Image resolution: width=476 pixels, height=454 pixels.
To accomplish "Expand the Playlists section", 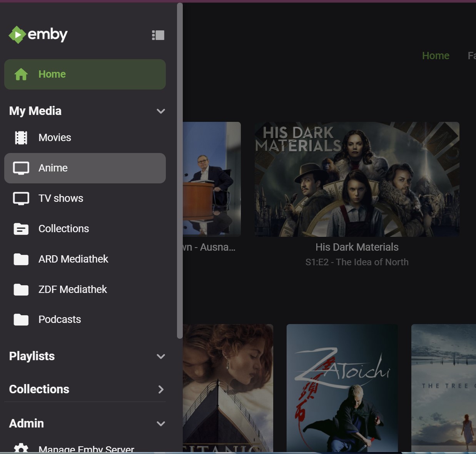I will (161, 356).
